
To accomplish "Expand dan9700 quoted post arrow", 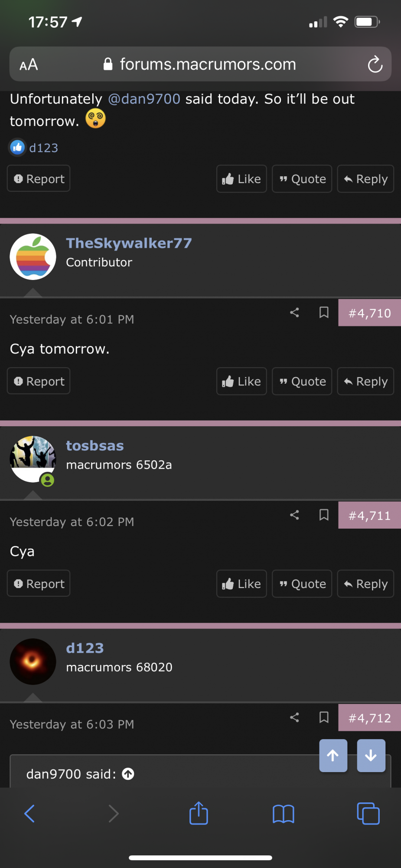I will 128,774.
